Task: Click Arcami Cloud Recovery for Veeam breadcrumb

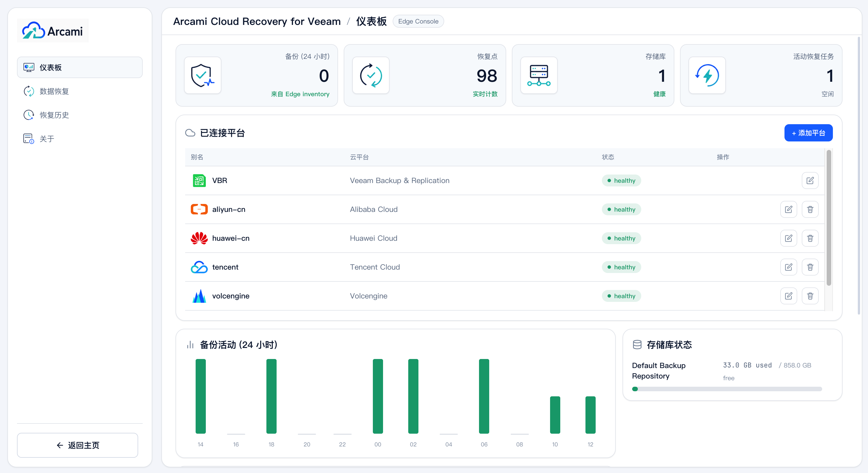Action: point(257,21)
